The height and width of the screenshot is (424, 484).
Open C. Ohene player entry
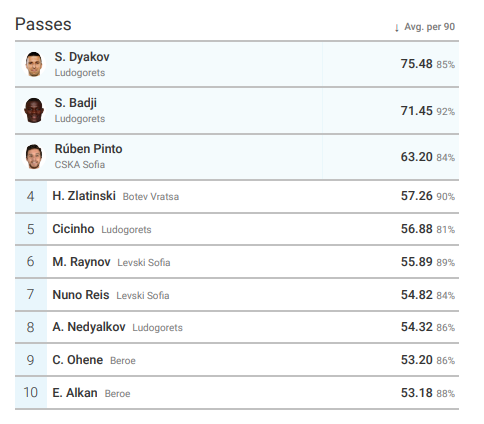click(x=78, y=360)
